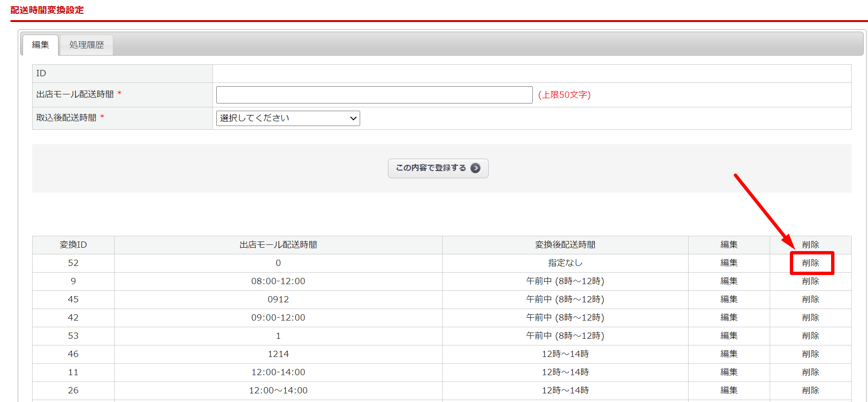Edit the row with 変換ID 26
Image resolution: width=868 pixels, height=402 pixels.
point(729,391)
